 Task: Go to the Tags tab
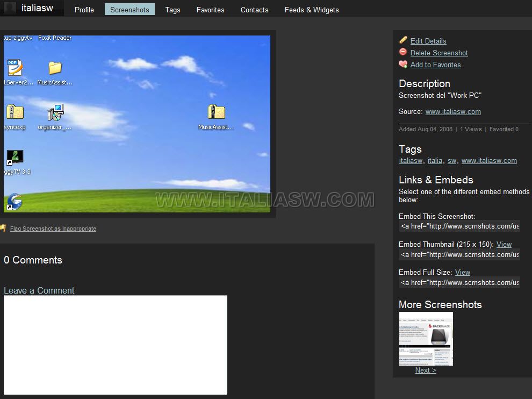point(172,10)
